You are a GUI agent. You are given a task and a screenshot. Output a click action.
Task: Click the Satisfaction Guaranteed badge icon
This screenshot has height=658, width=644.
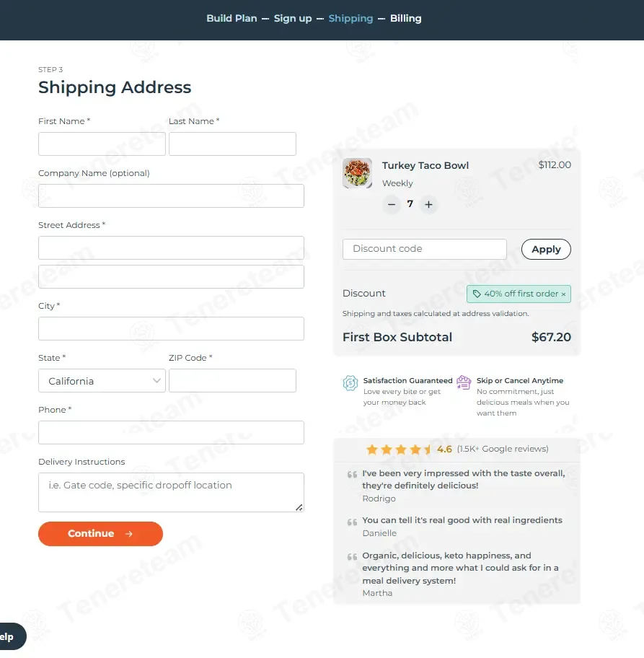[350, 382]
